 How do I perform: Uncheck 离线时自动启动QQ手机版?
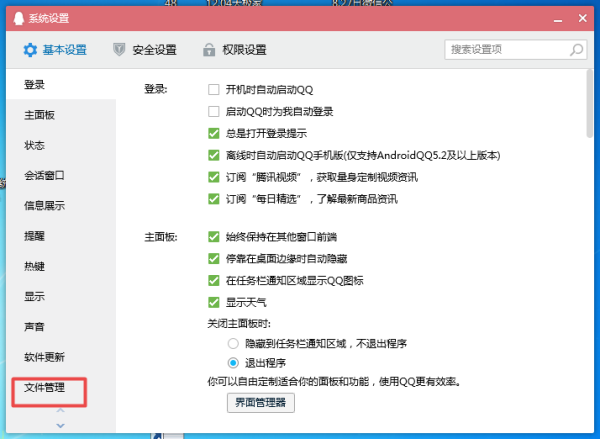coord(214,155)
